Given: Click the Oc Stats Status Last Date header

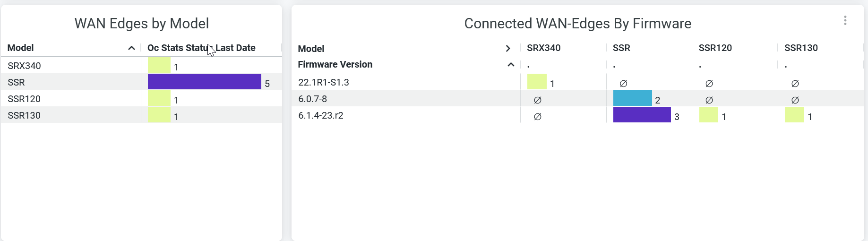Looking at the screenshot, I should 201,48.
